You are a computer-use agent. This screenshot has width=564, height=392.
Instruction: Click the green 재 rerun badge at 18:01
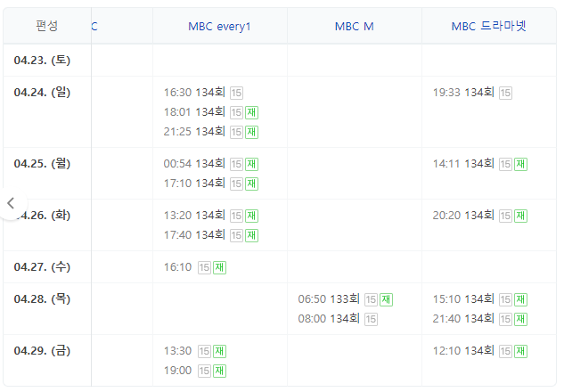pyautogui.click(x=252, y=112)
